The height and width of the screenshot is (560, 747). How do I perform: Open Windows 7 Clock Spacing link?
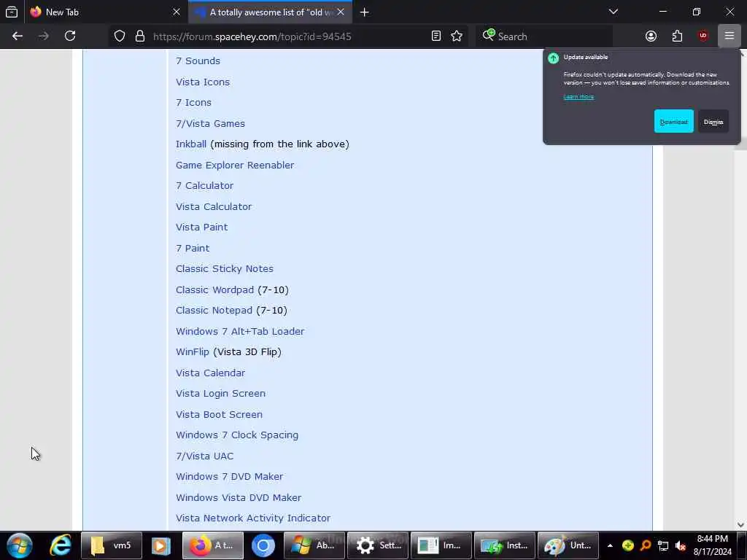click(237, 435)
